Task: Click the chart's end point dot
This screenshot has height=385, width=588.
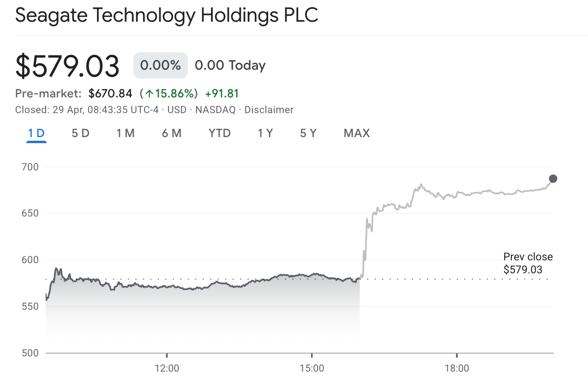Action: (x=553, y=179)
